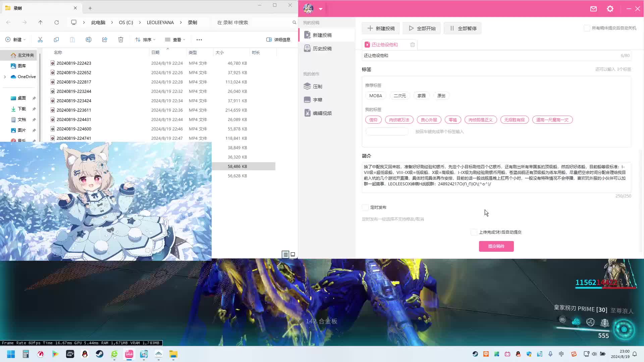Click the 新建投稿 button with plus

381,28
